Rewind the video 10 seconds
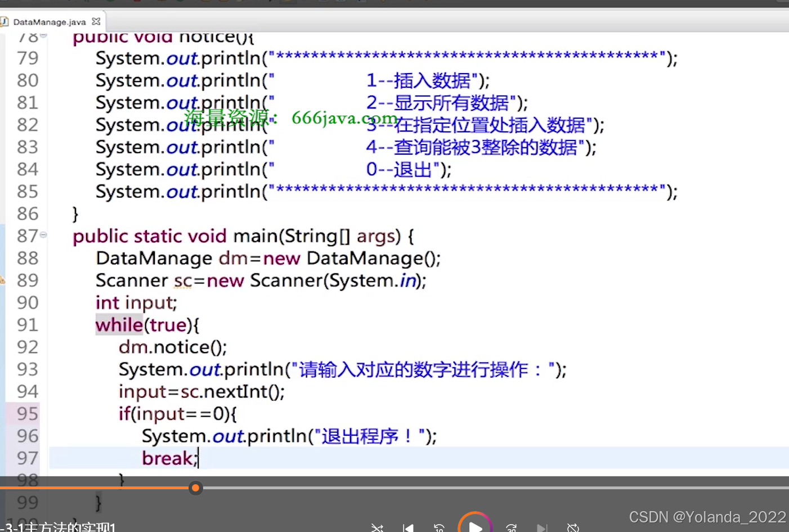Viewport: 789px width, 532px height. coord(439,528)
